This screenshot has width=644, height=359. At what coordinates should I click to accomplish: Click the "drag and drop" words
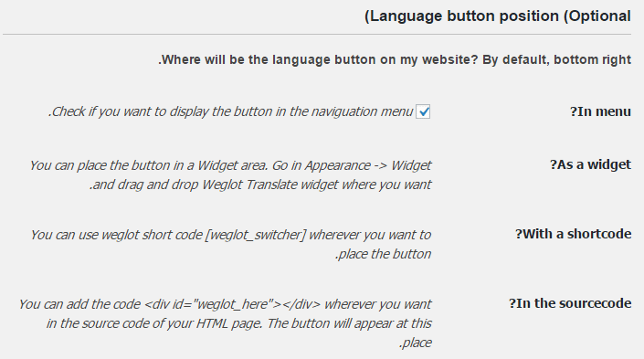click(158, 185)
